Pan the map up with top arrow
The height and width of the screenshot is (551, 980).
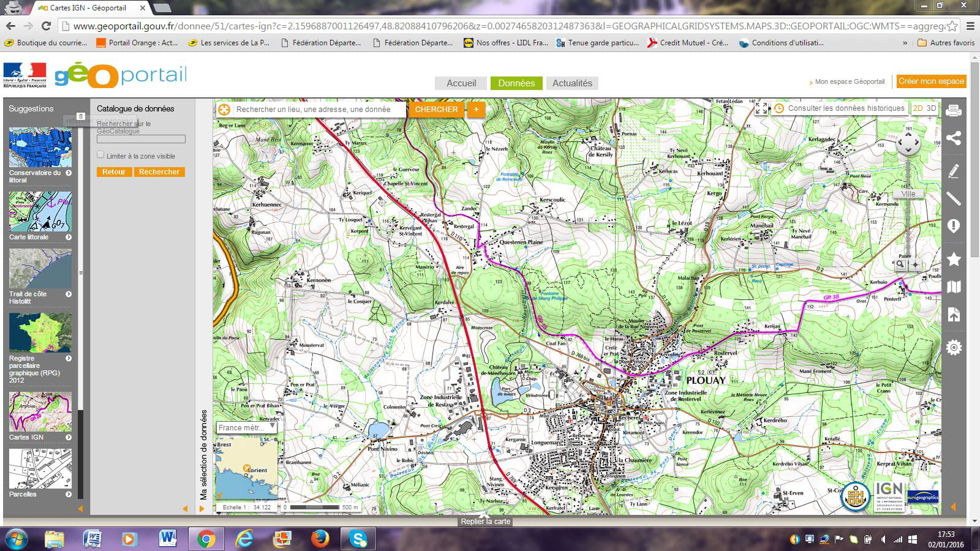908,133
